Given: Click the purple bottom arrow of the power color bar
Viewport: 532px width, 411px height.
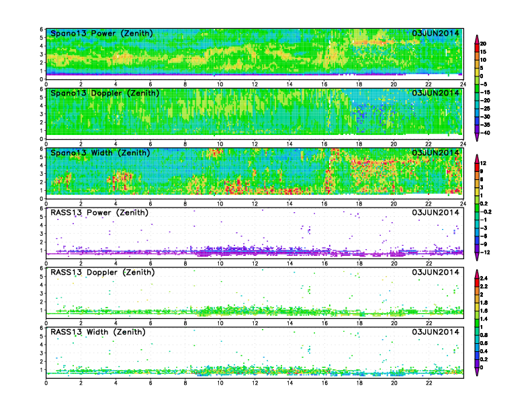Looking at the screenshot, I should point(477,136).
